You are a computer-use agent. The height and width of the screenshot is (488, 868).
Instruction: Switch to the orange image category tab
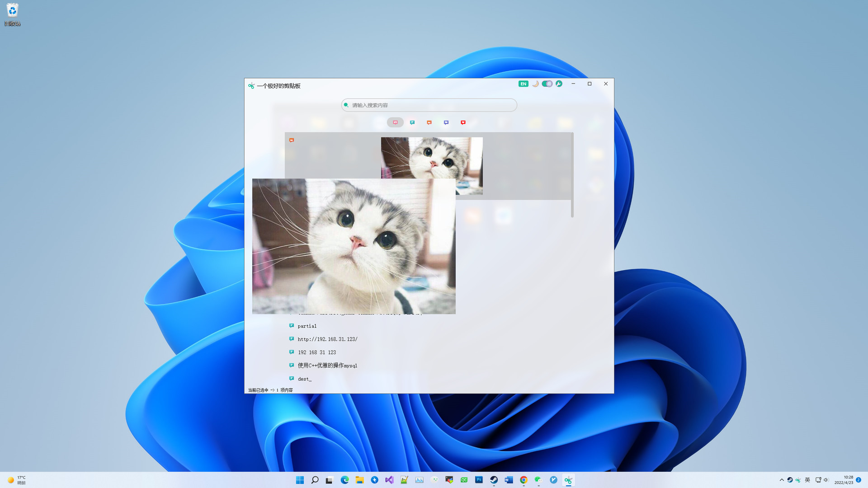(x=429, y=122)
